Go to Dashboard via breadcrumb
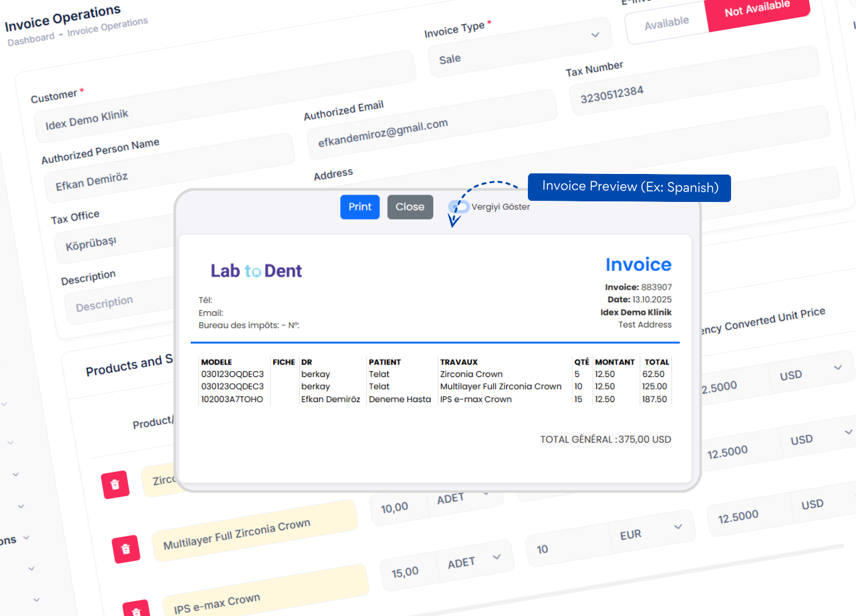 point(31,39)
